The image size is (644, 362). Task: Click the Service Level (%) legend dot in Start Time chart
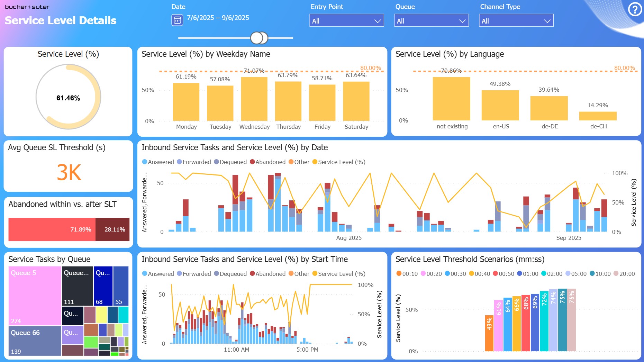315,273
